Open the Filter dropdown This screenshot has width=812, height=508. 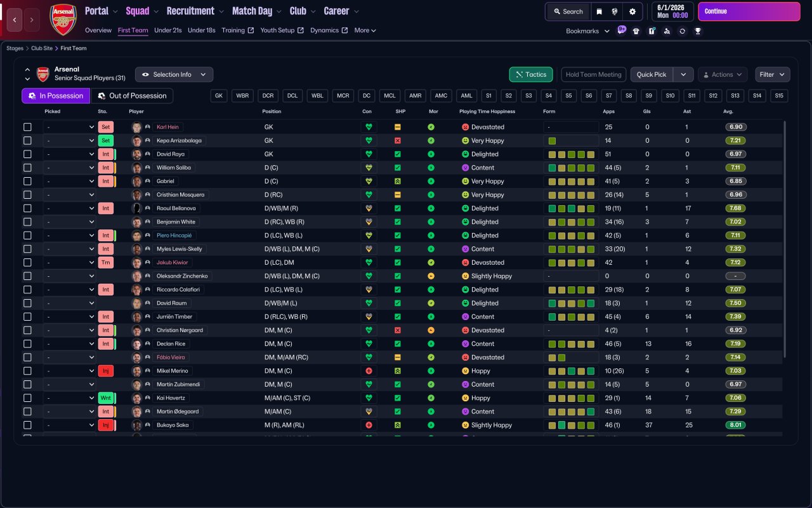click(773, 74)
